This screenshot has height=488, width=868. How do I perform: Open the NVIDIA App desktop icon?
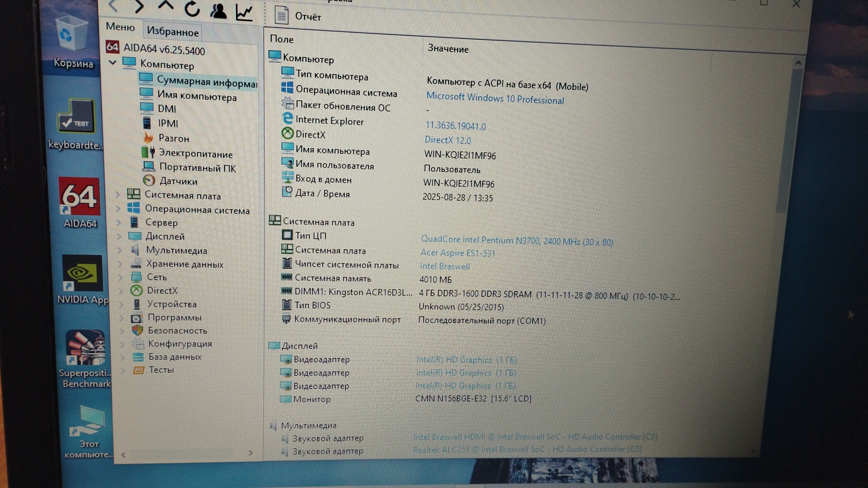tap(82, 274)
